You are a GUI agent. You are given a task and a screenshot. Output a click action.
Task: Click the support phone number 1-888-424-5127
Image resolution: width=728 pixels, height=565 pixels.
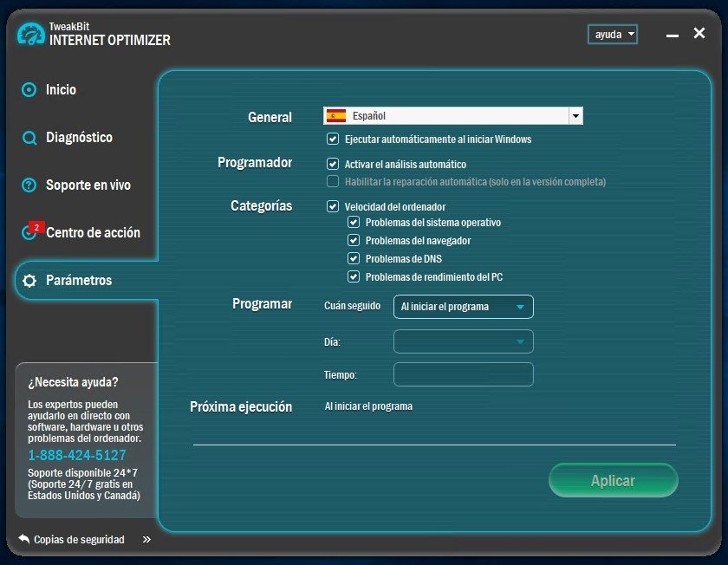(x=77, y=455)
